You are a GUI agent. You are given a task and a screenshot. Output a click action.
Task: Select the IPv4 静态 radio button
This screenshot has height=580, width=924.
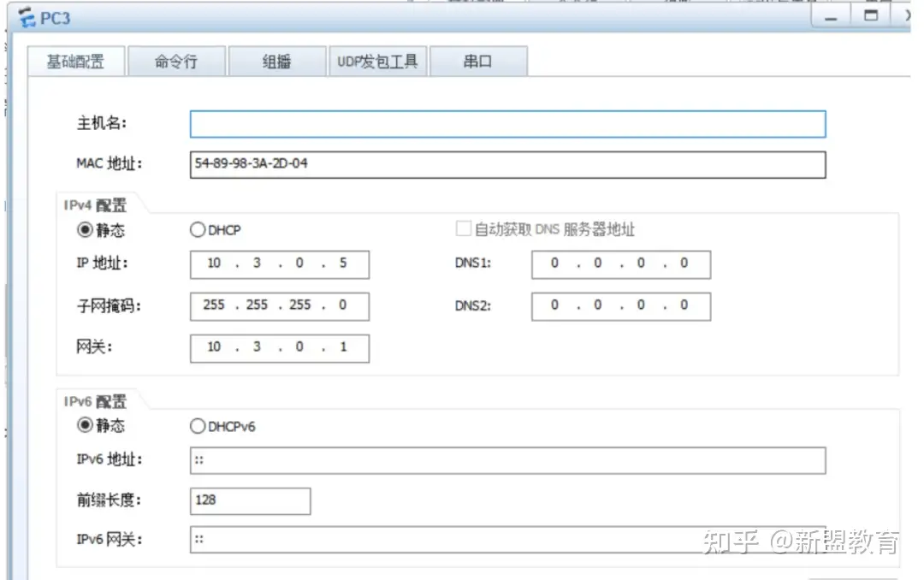pyautogui.click(x=85, y=229)
